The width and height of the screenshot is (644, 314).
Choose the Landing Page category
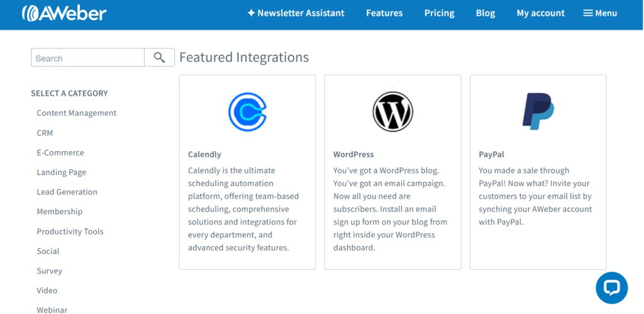pyautogui.click(x=62, y=172)
